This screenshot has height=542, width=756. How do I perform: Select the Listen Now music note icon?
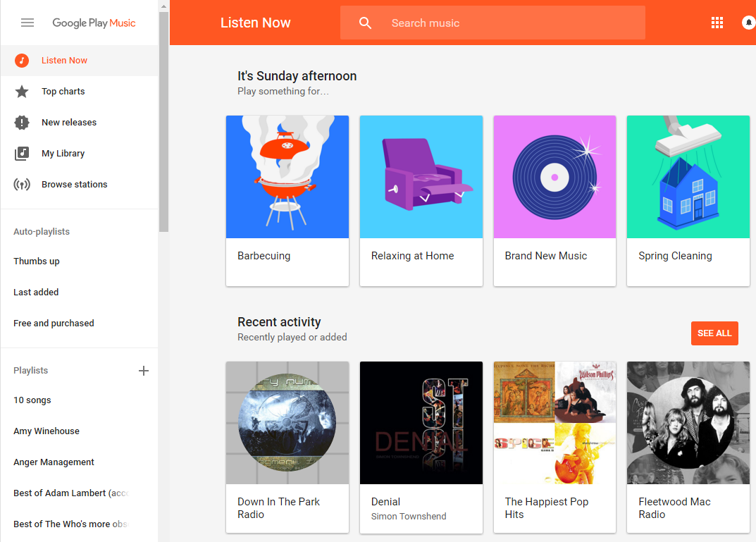(21, 60)
